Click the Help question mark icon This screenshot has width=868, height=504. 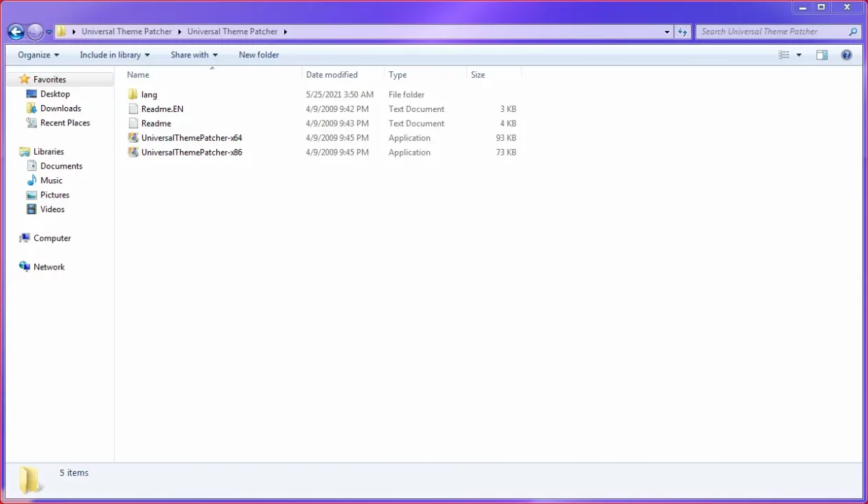[x=846, y=55]
